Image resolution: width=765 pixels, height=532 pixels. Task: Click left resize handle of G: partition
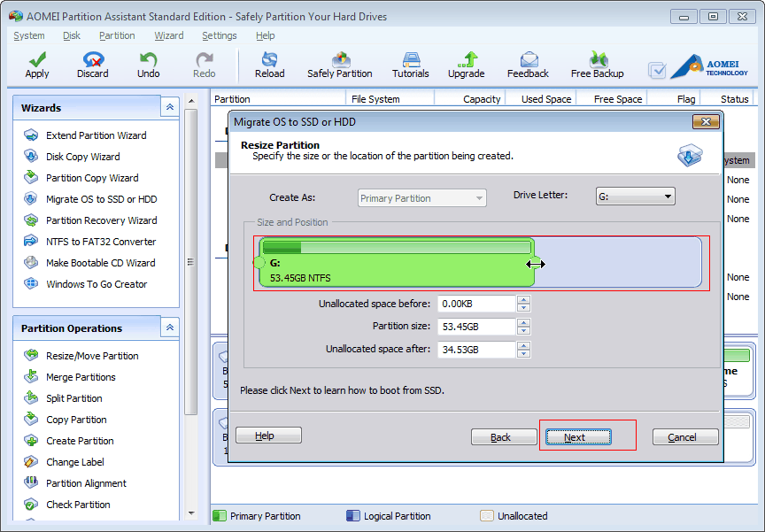tap(259, 263)
